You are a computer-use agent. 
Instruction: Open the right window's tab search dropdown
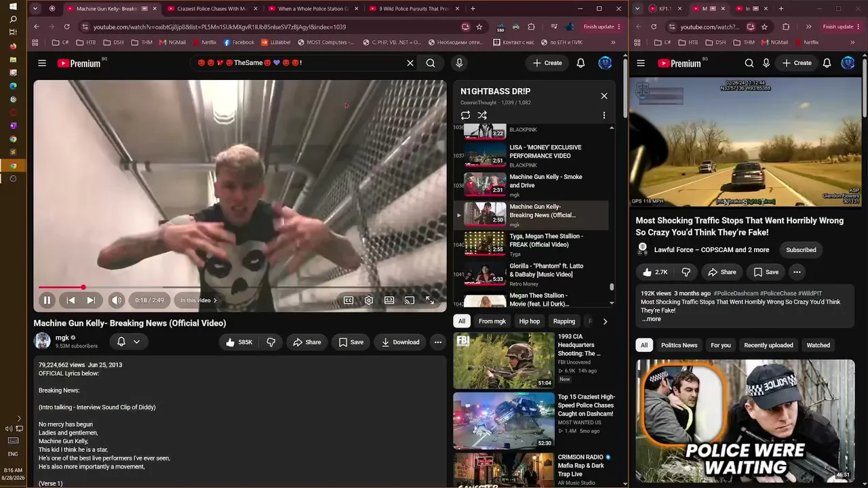pos(637,9)
